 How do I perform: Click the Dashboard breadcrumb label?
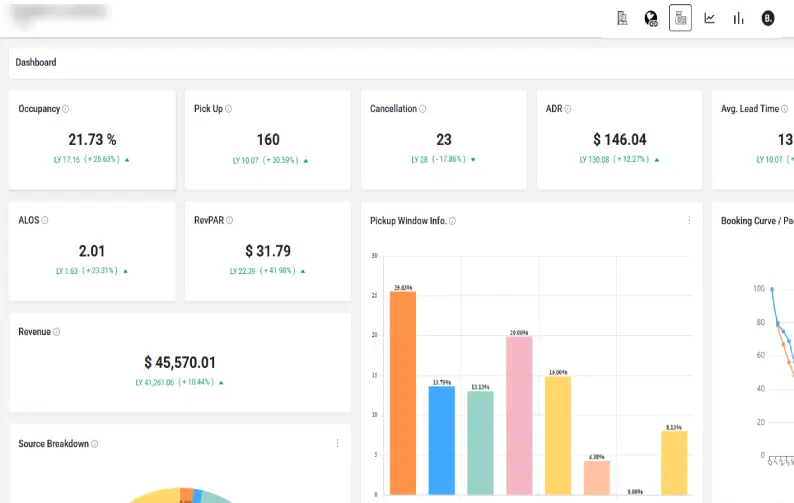point(35,62)
